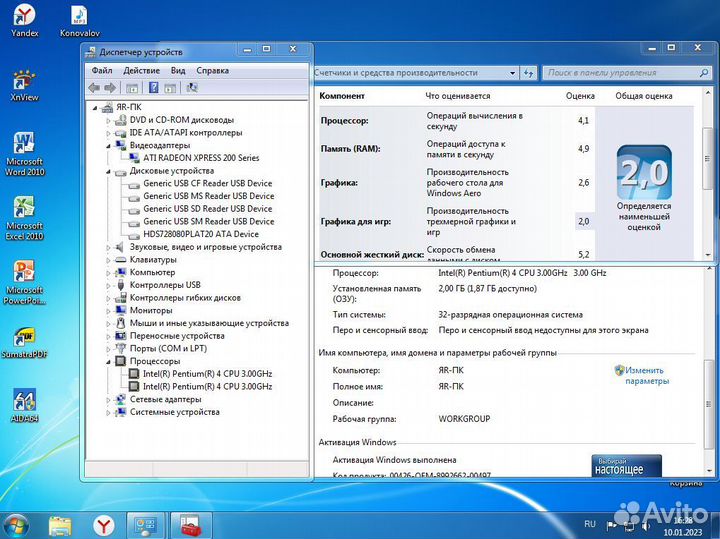
Task: Click the Выбирай настоящее genuine banner
Action: point(626,466)
